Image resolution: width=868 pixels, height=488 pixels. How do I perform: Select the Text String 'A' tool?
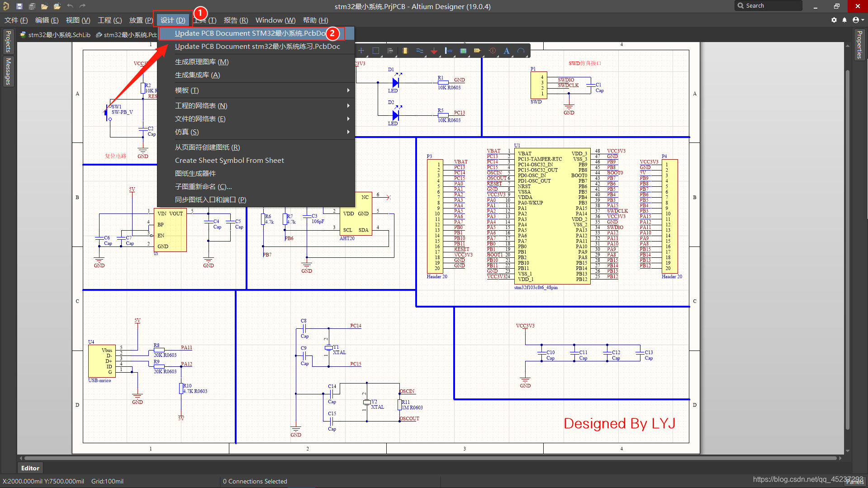(x=507, y=51)
